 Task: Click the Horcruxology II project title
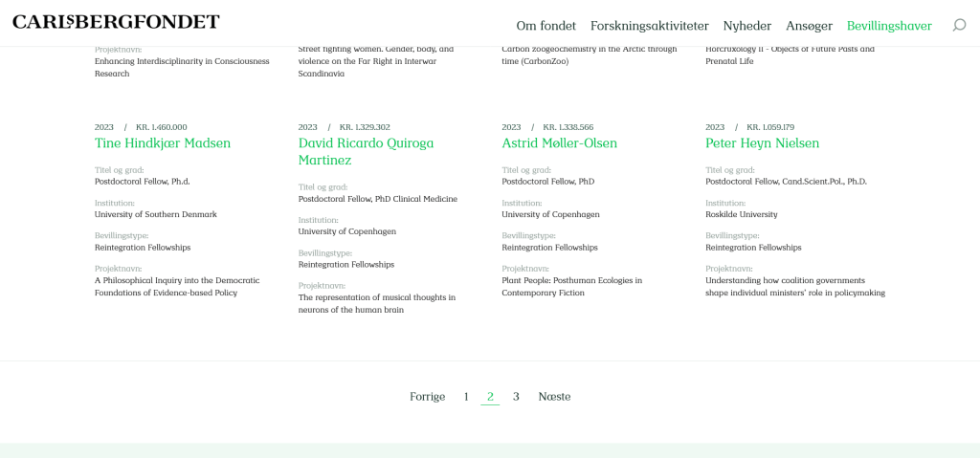pos(790,55)
